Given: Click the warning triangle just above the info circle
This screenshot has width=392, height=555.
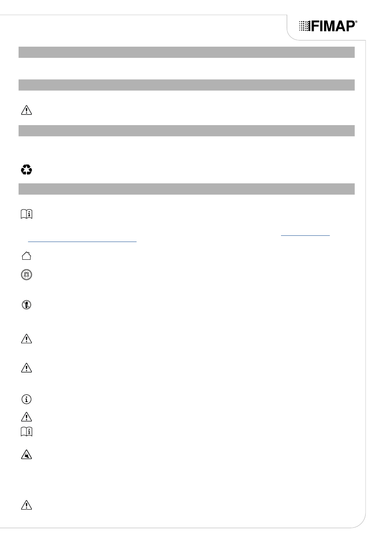Looking at the screenshot, I should 26,368.
